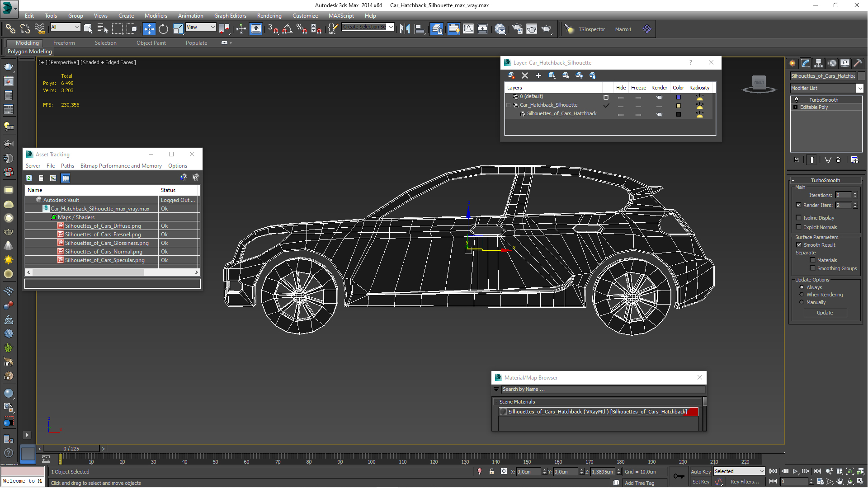Toggle the Isoline Display checkbox
Viewport: 868px width, 488px height.
pos(798,218)
